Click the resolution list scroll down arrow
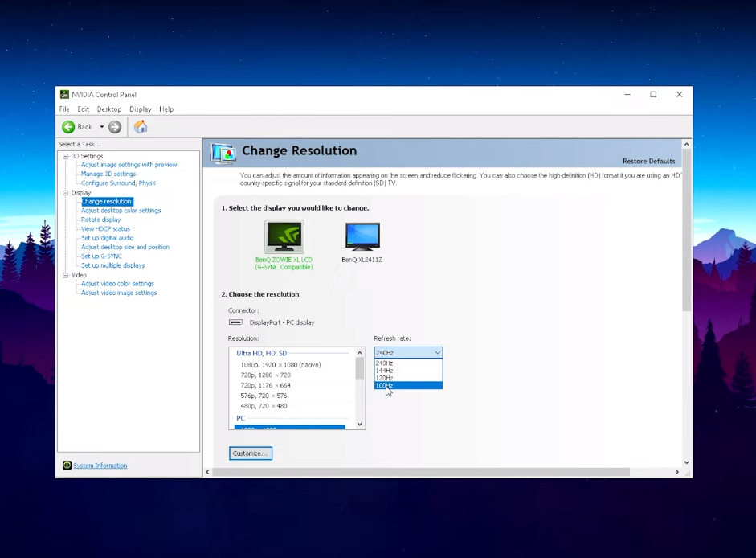The height and width of the screenshot is (558, 756). (x=360, y=425)
